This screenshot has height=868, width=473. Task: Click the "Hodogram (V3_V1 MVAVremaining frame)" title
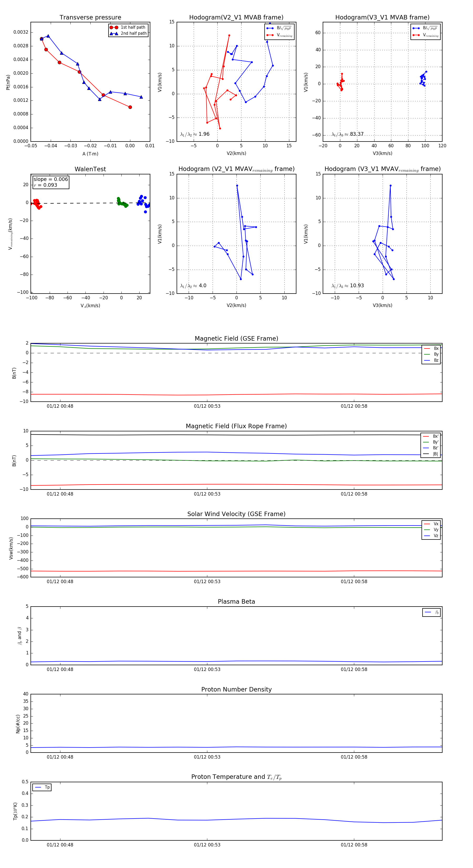pos(382,169)
